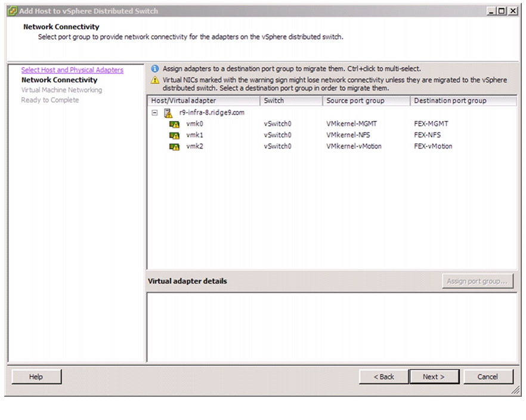Viewport: 526px width, 420px height.
Task: Cancel the Add Host wizard
Action: [x=488, y=376]
